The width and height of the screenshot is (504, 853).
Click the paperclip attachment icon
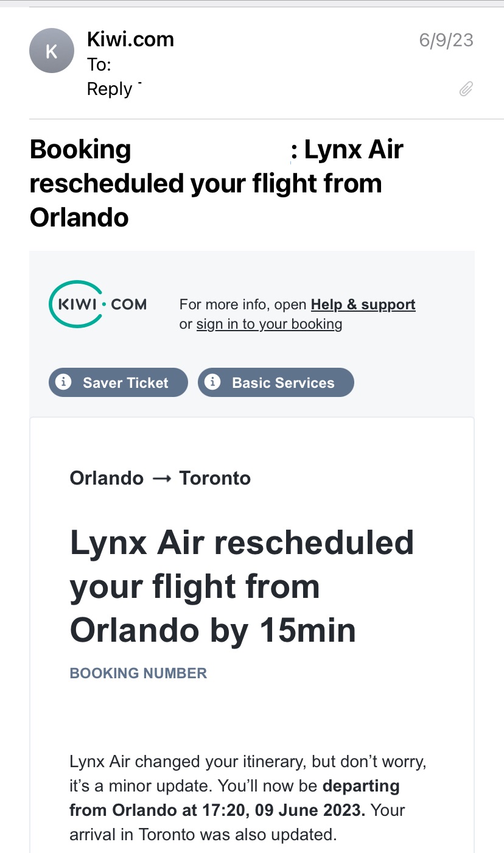466,90
